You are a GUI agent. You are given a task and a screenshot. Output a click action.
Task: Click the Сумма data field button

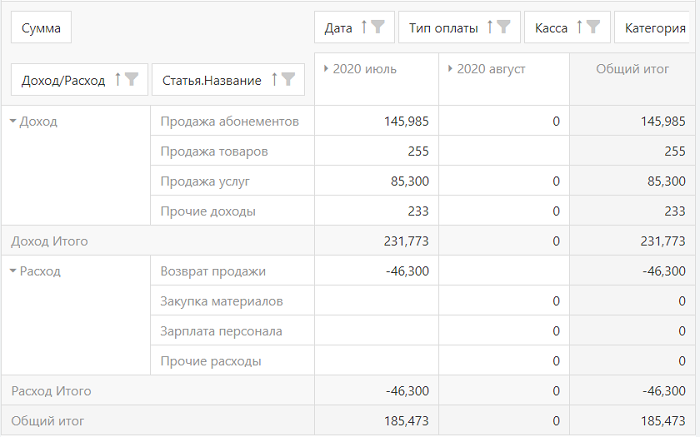[41, 28]
